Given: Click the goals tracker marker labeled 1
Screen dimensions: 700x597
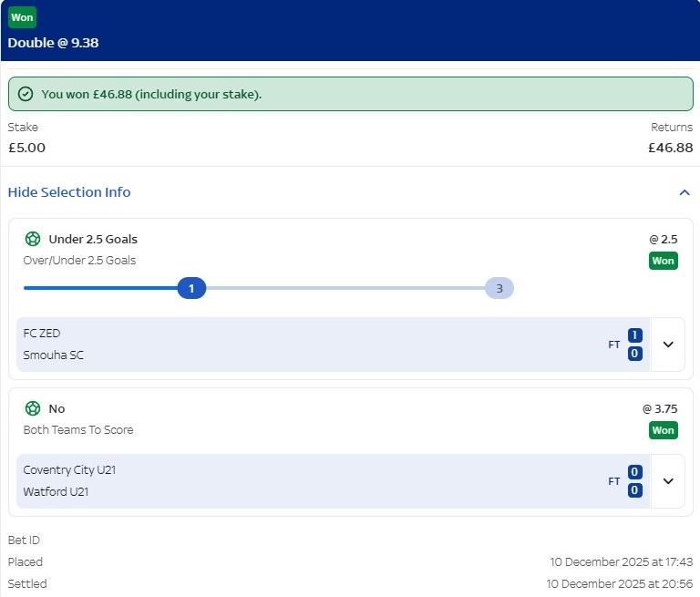Looking at the screenshot, I should [191, 289].
